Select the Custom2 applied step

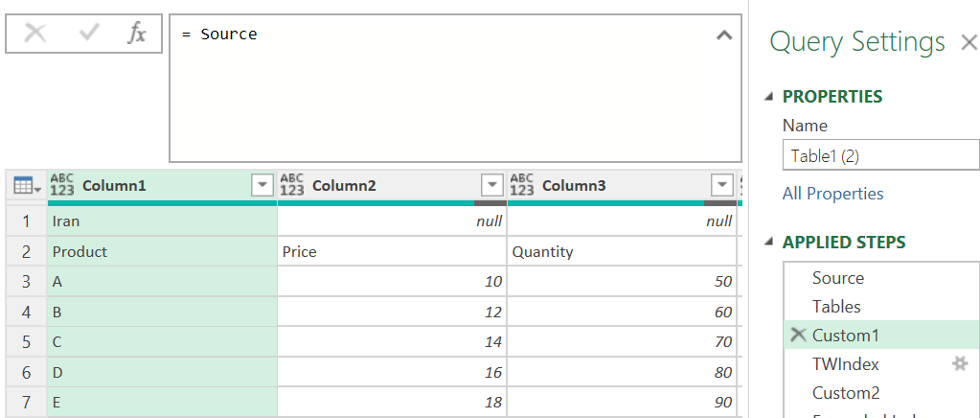pyautogui.click(x=881, y=393)
